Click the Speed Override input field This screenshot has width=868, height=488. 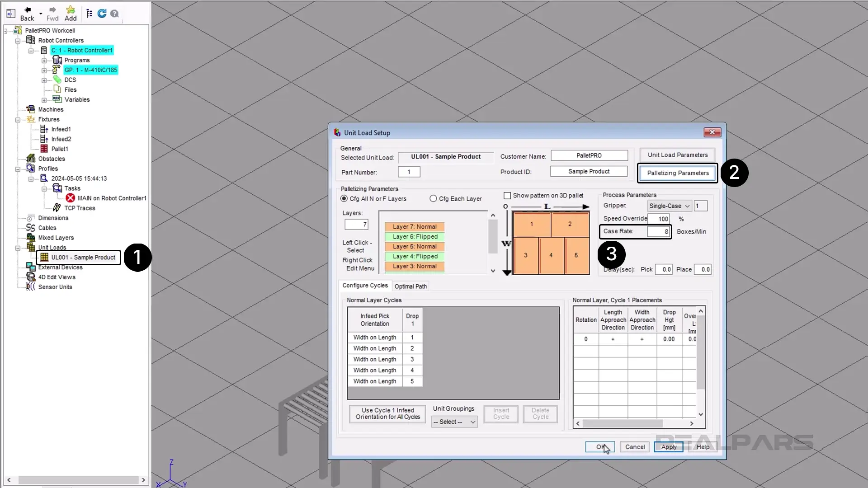658,219
